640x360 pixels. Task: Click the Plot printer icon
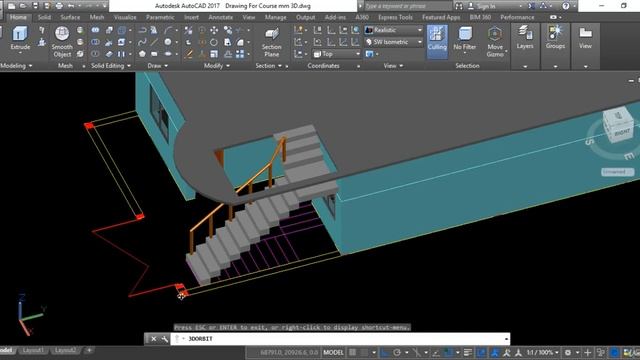click(60, 6)
